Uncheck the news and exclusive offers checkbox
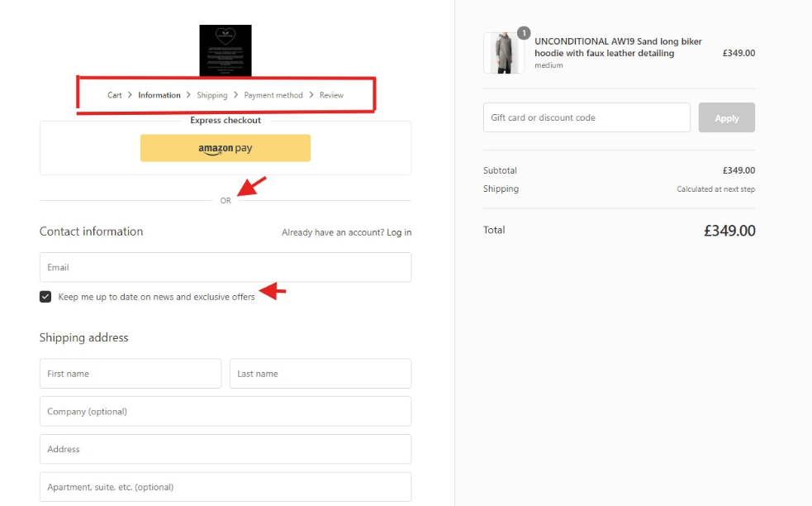 (45, 296)
